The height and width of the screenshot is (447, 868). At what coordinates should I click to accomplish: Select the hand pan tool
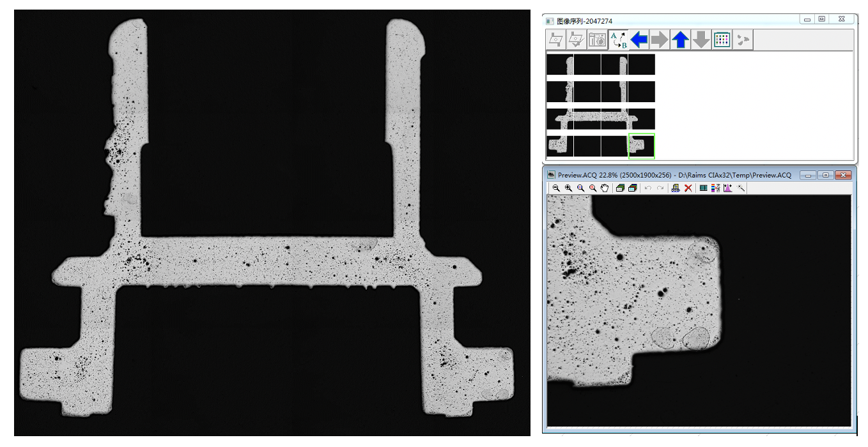click(x=605, y=188)
